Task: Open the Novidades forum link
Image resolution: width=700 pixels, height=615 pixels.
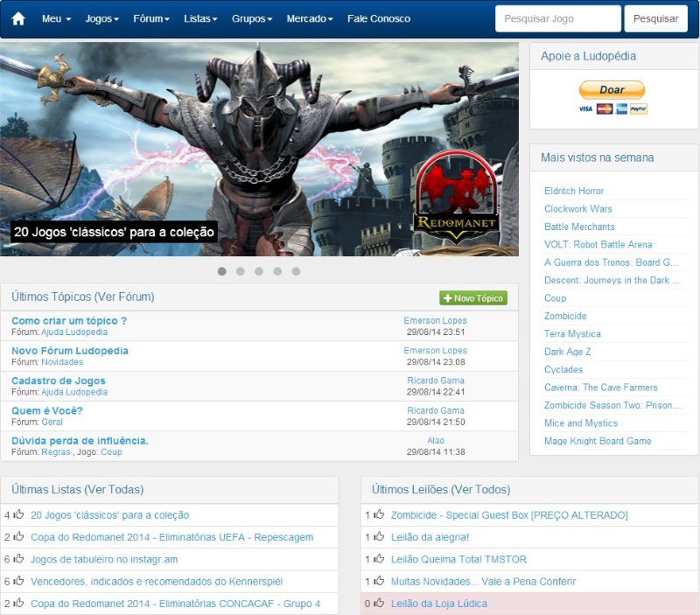Action: pyautogui.click(x=62, y=362)
